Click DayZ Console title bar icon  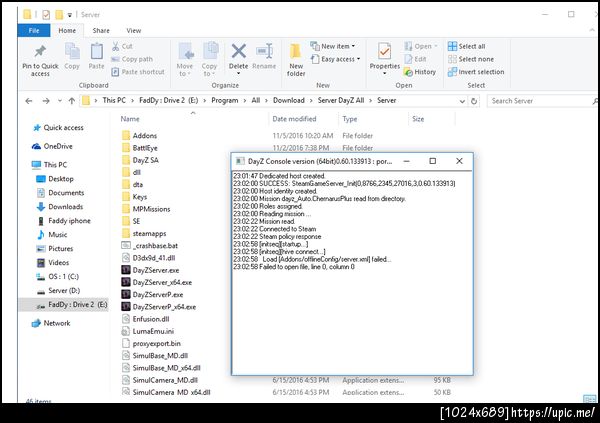tap(240, 162)
